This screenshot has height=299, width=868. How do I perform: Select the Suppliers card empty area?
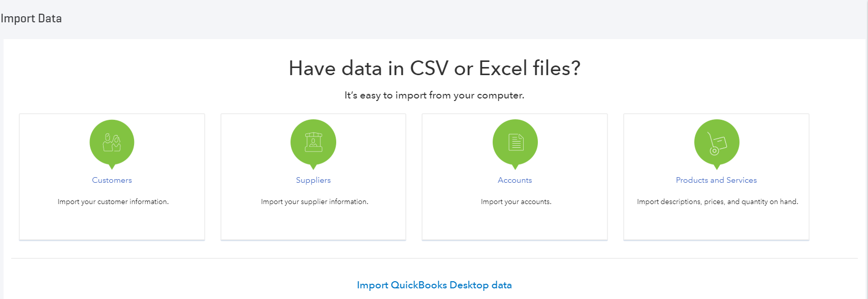click(313, 223)
